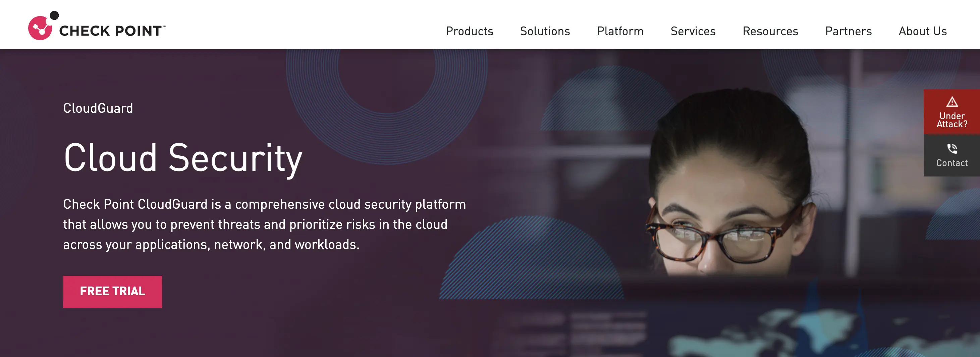Click the Contact text link
The image size is (980, 357).
pos(951,163)
